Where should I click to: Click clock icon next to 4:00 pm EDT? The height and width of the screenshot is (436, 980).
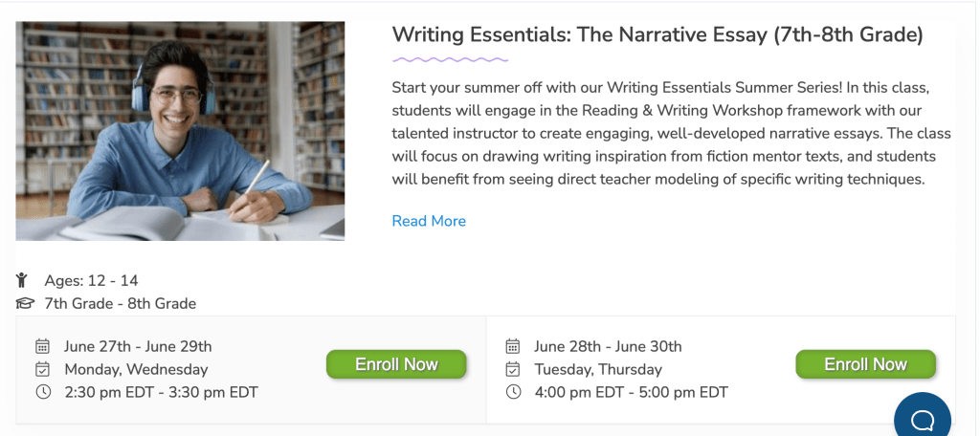click(x=513, y=392)
